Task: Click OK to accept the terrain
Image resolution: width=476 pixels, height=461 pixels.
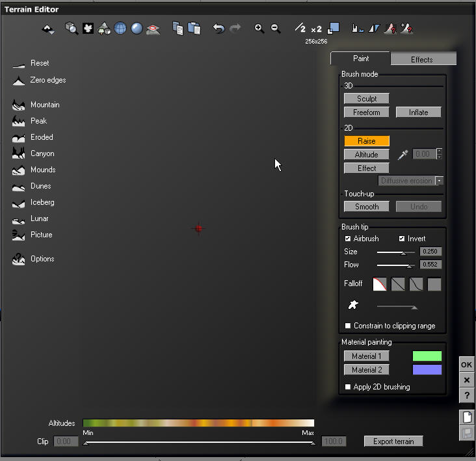Action: coord(467,365)
